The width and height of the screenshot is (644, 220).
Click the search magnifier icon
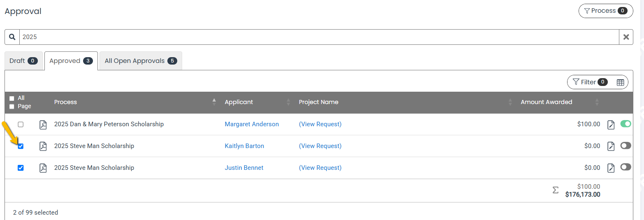(12, 37)
